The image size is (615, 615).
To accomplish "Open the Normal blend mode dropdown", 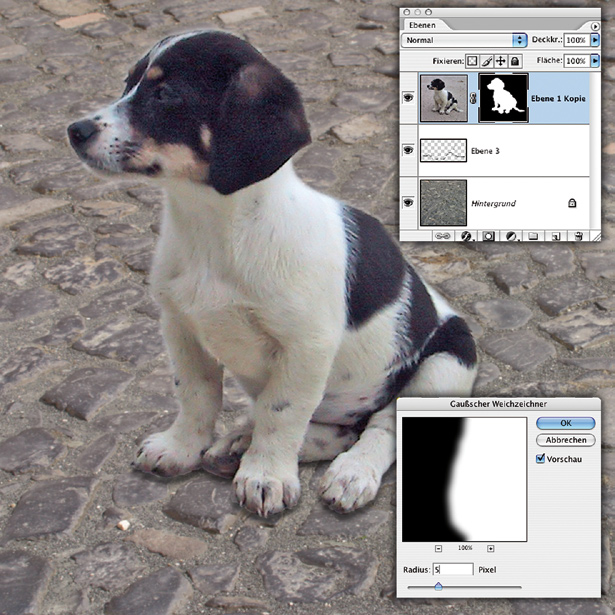I will 464,40.
